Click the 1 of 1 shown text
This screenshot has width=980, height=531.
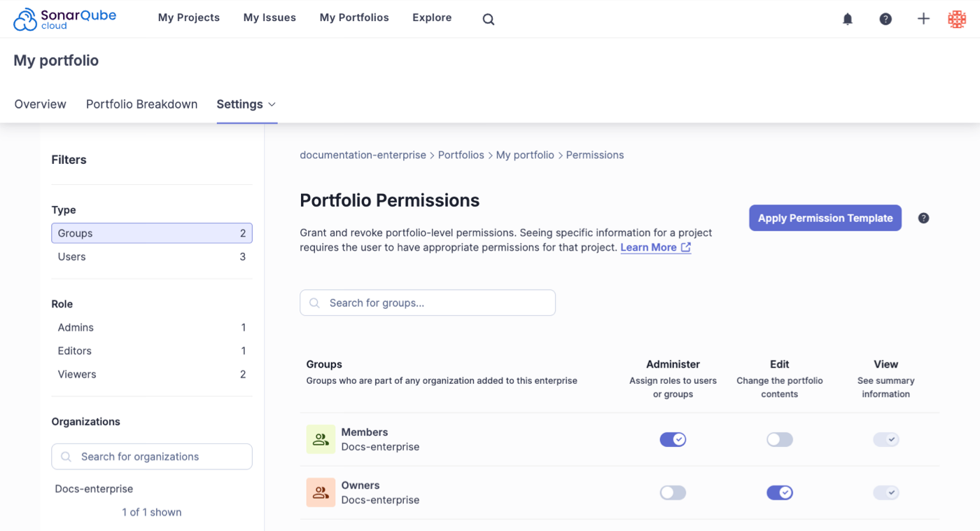pos(152,512)
